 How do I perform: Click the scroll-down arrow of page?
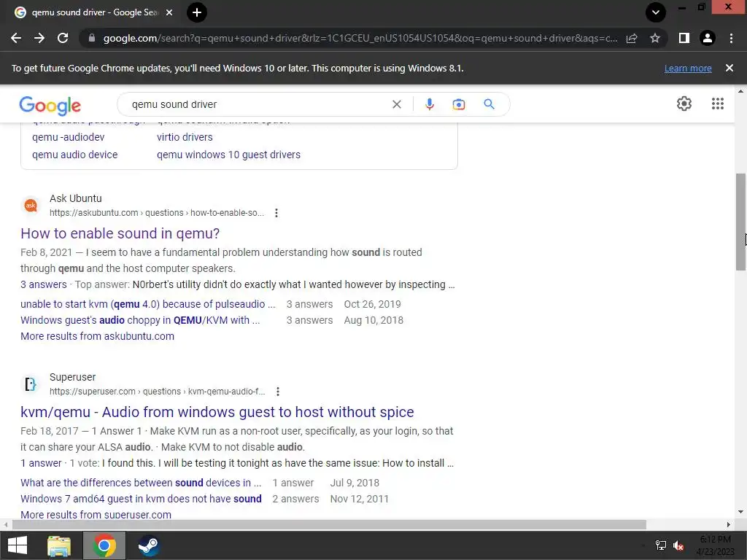740,513
